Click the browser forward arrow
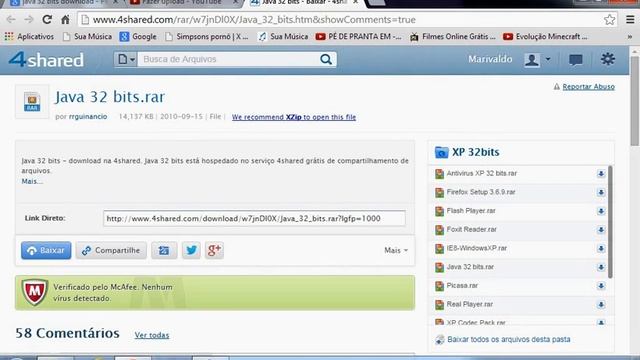 29,19
